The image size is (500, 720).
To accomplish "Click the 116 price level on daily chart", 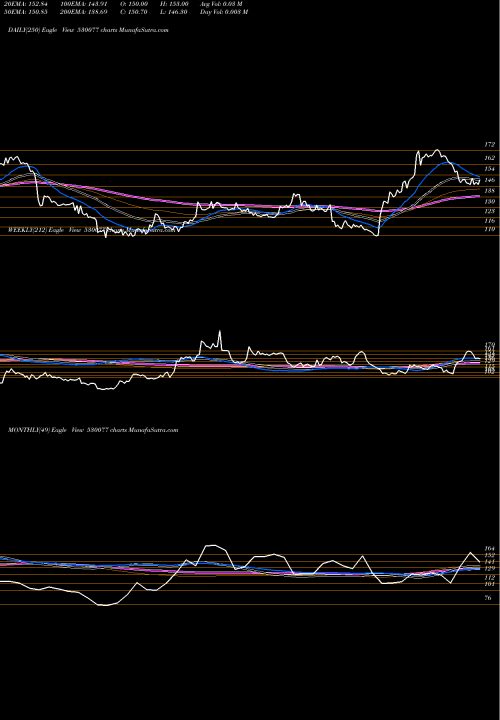I will (489, 221).
